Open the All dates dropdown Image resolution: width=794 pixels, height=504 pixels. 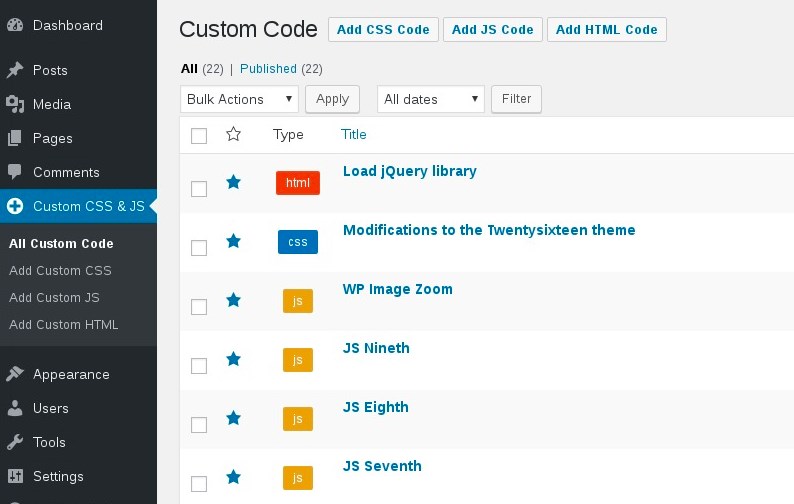pyautogui.click(x=431, y=99)
